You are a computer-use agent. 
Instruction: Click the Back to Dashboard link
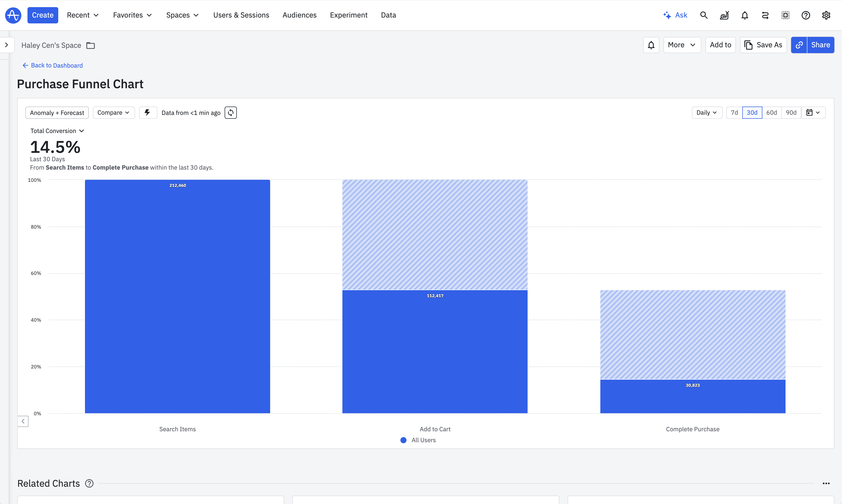[53, 66]
